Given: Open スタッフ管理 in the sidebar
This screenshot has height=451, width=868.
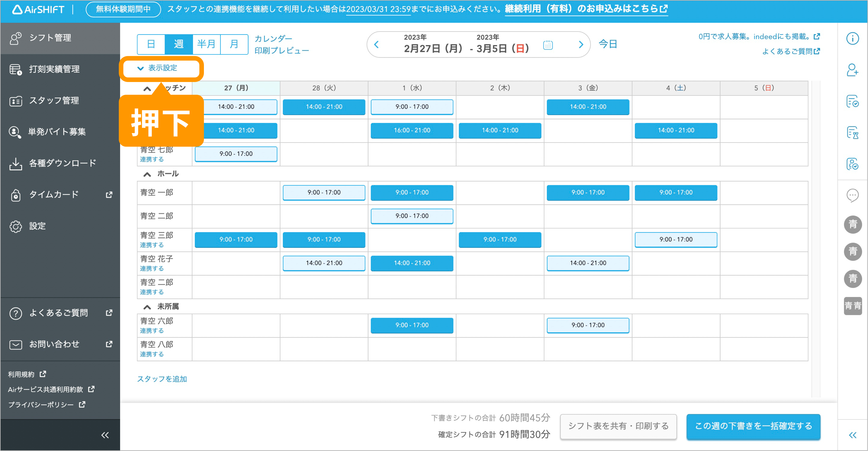Looking at the screenshot, I should (60, 101).
